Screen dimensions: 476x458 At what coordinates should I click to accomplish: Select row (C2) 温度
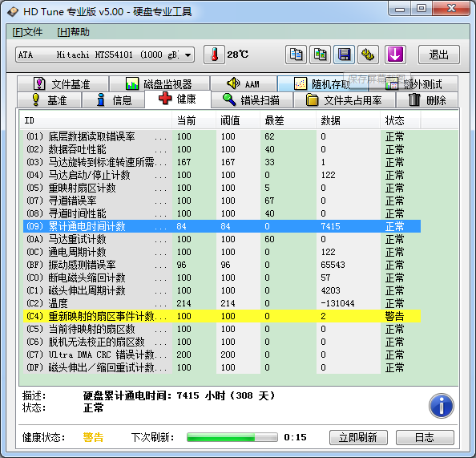222,303
